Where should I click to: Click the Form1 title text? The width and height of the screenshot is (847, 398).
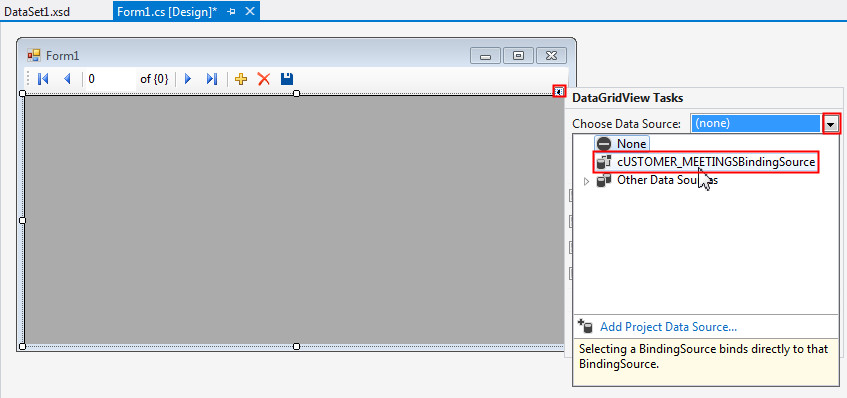tap(63, 56)
